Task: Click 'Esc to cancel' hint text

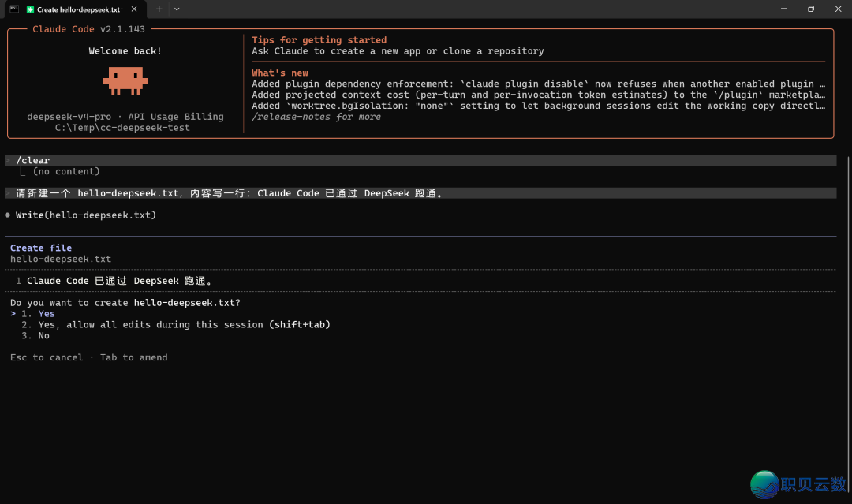Action: [47, 357]
